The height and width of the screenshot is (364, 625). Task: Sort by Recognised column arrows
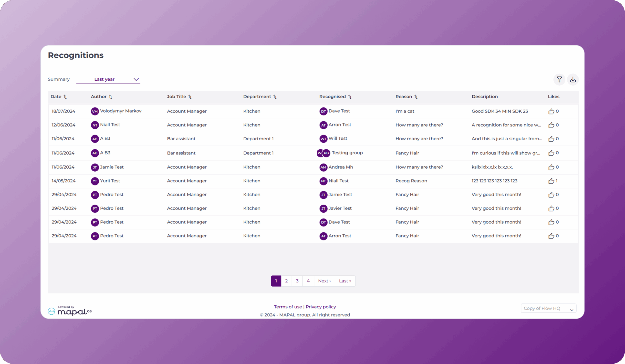(350, 97)
